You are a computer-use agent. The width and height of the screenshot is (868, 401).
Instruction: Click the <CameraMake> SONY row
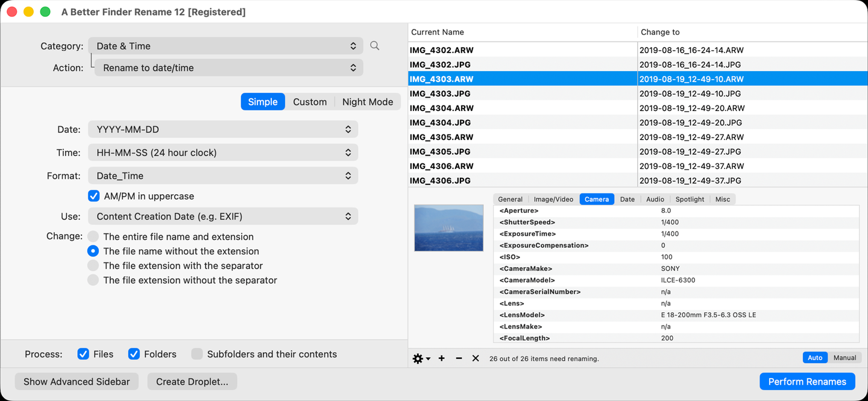[676, 268]
